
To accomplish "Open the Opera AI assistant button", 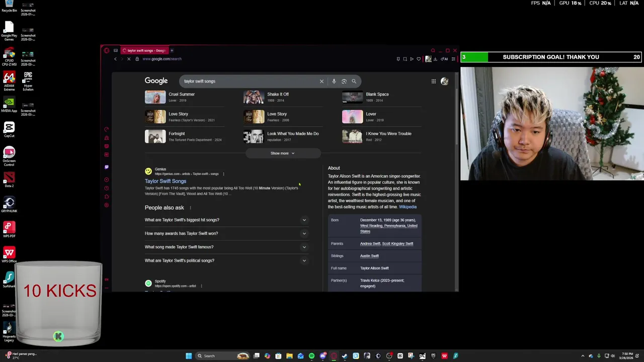I will [x=444, y=59].
